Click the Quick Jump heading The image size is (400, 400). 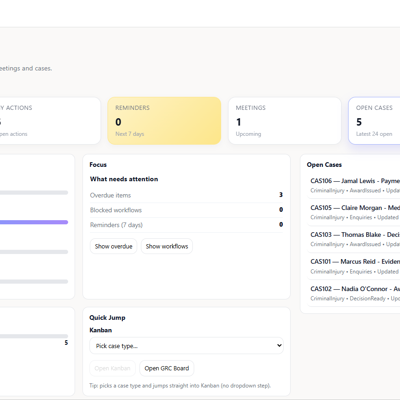tap(107, 318)
